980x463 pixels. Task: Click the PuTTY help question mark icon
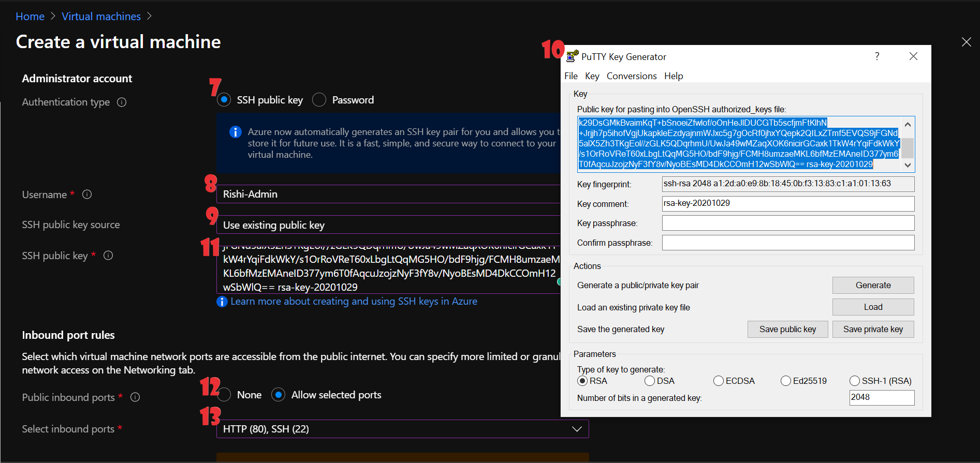[x=877, y=56]
